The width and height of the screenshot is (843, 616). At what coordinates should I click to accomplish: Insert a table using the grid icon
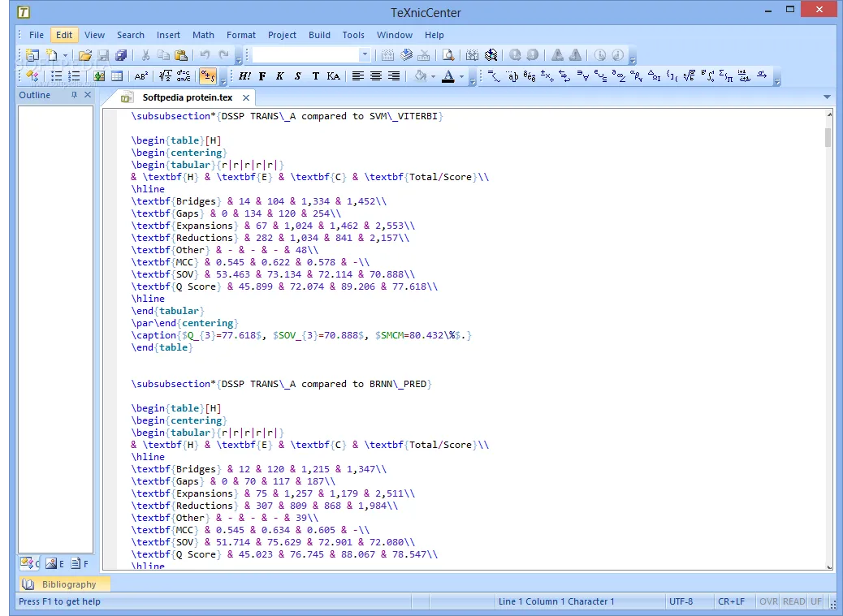click(x=116, y=76)
